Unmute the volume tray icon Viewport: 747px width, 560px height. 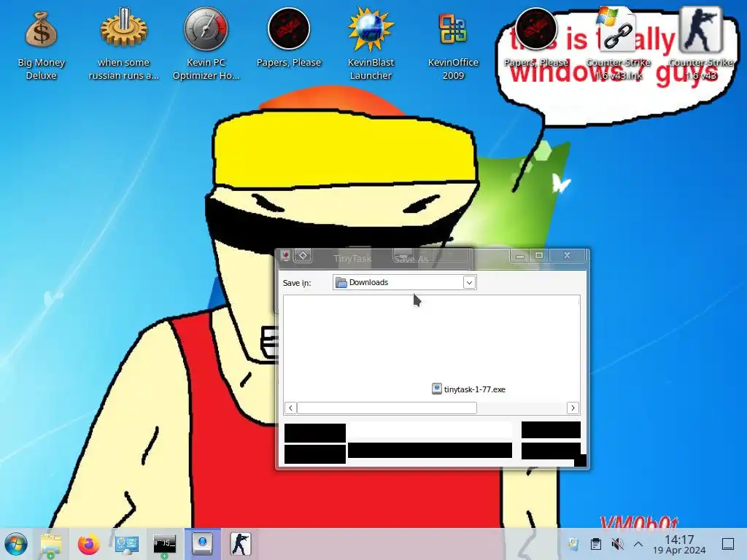point(617,544)
